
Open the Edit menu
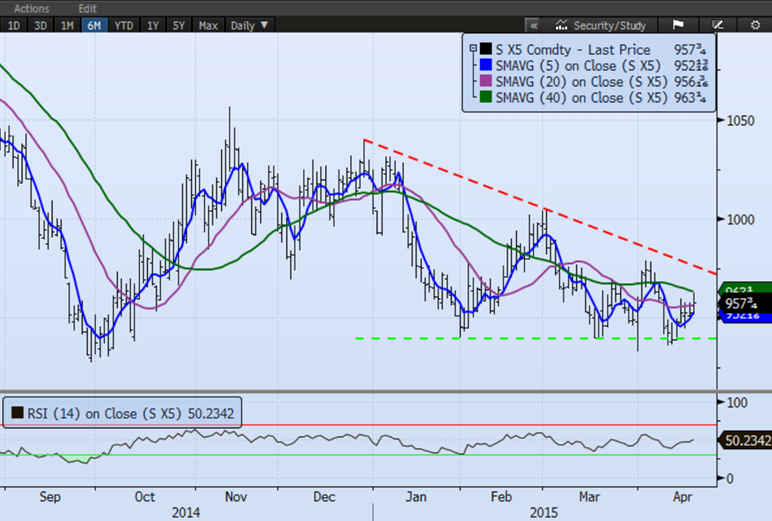coord(87,8)
